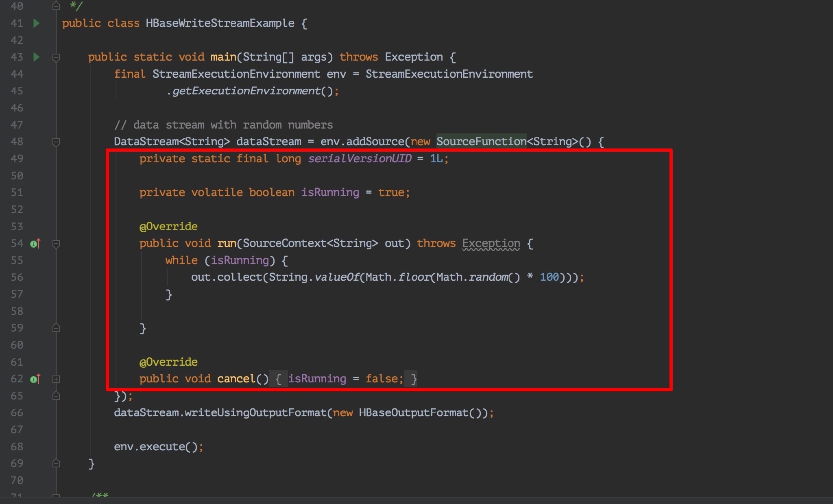
Task: Run main method from line 43 gutter arrow
Action: coord(36,57)
